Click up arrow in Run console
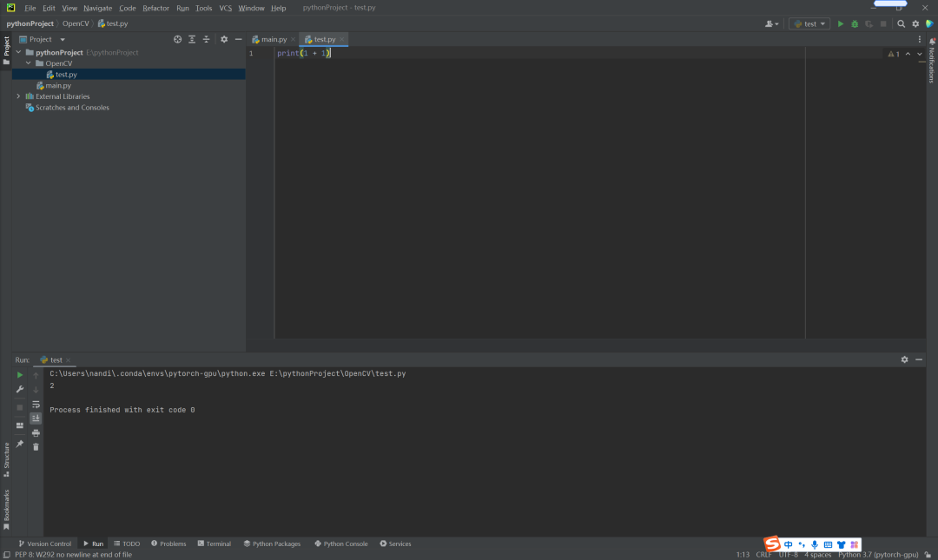 [x=36, y=376]
